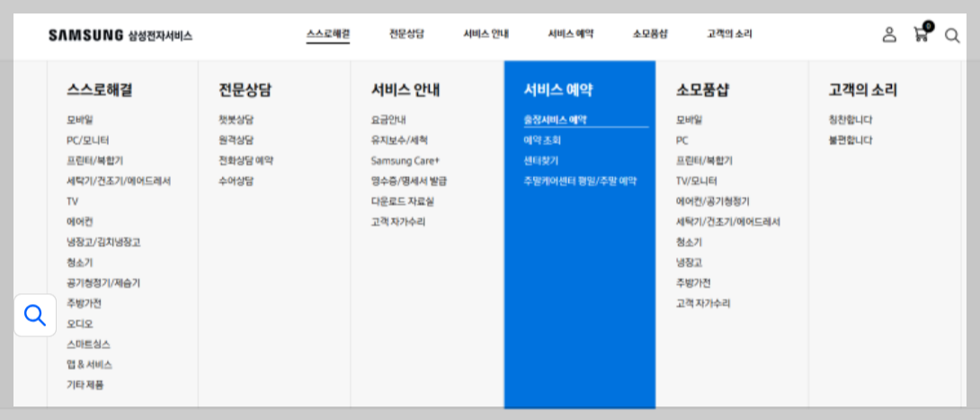Image resolution: width=980 pixels, height=420 pixels.
Task: Open 모바일 under the 소모품샵 column
Action: pos(690,120)
